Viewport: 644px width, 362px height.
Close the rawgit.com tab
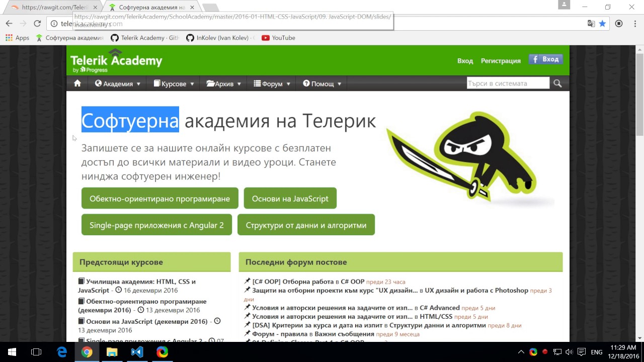[x=95, y=8]
